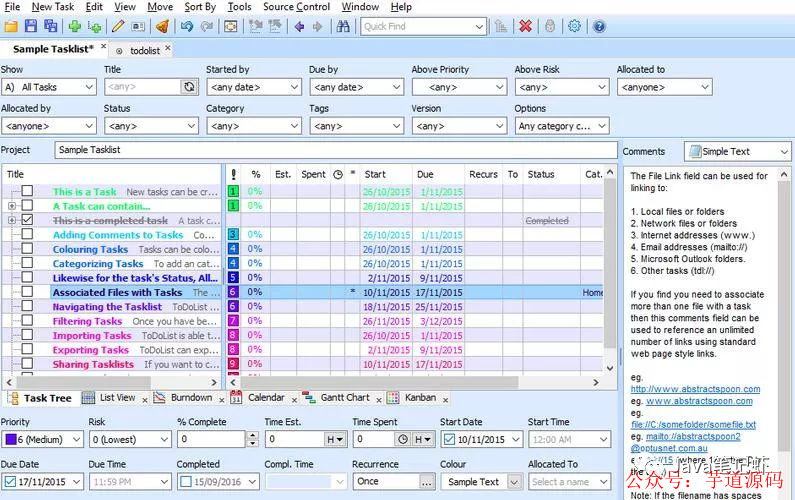Click the refresh icon in the Title filter
This screenshot has width=795, height=500.
click(189, 87)
